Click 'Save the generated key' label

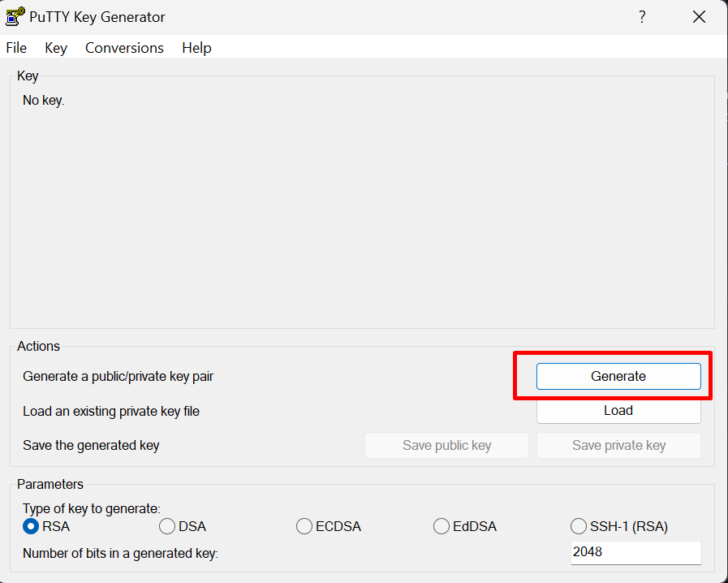(91, 446)
